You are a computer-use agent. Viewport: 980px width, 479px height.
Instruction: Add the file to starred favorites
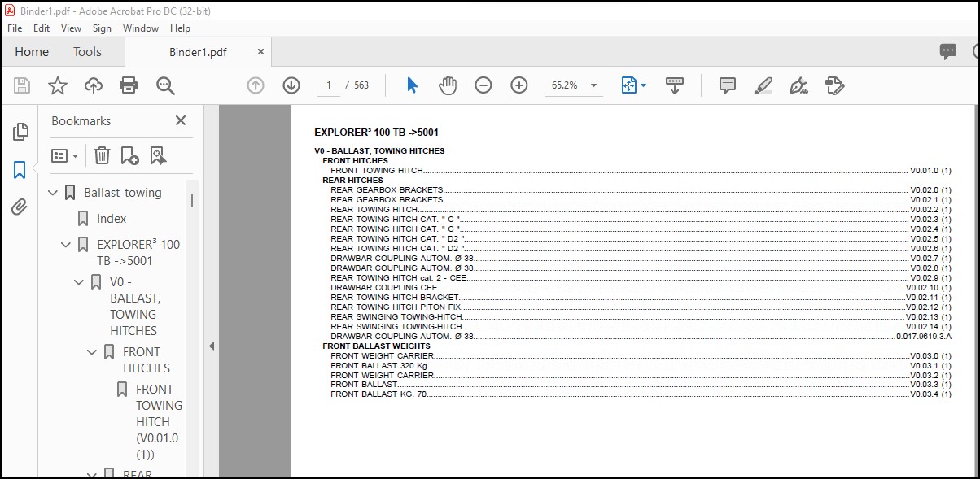click(x=58, y=85)
